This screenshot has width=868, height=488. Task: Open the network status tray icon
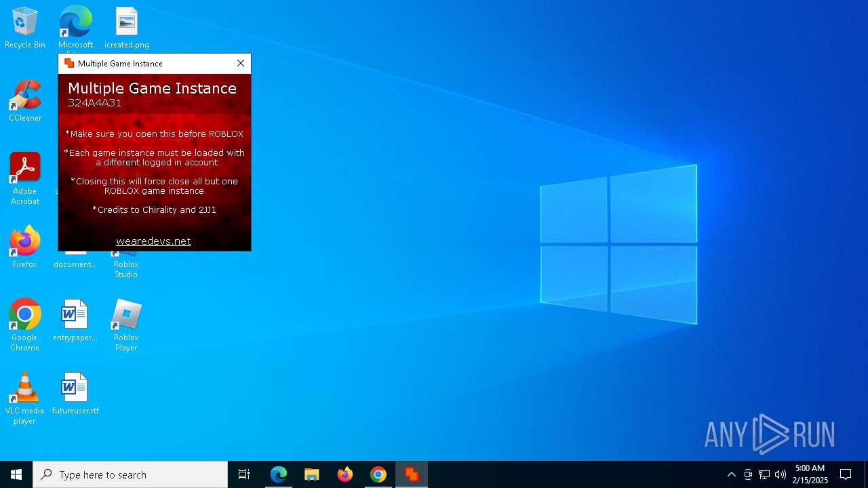[764, 474]
